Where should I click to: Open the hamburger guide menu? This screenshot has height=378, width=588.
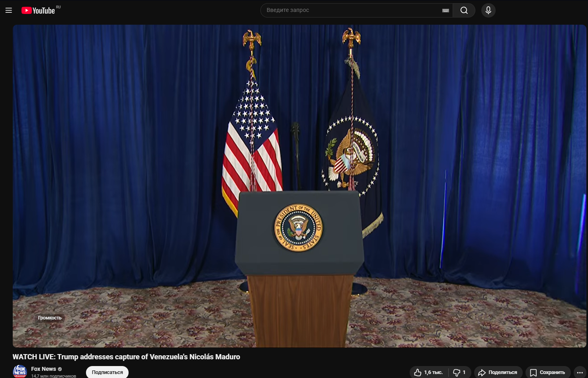[x=9, y=10]
